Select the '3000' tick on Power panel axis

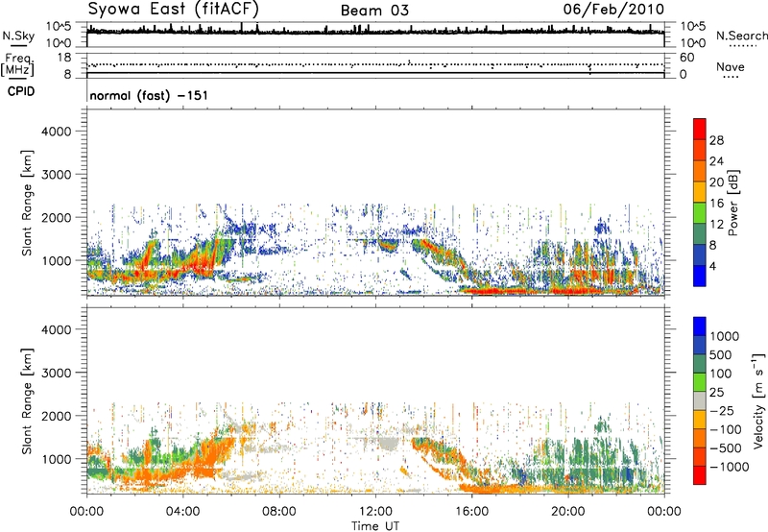point(57,175)
